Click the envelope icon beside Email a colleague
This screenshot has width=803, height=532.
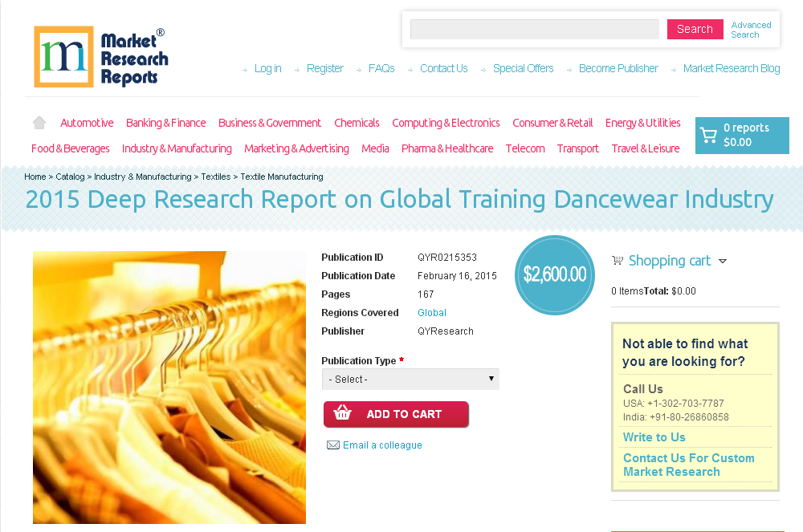[333, 445]
